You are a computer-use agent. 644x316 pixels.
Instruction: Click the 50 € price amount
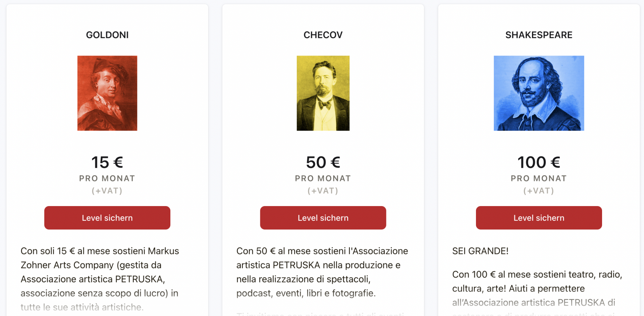323,163
